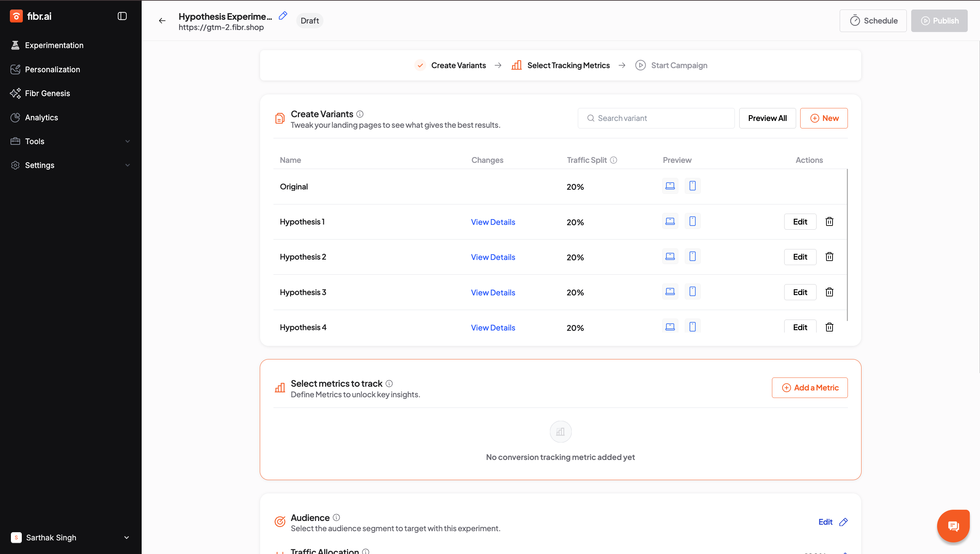Viewport: 980px width, 554px height.
Task: Click Add a Metric button
Action: pos(809,388)
